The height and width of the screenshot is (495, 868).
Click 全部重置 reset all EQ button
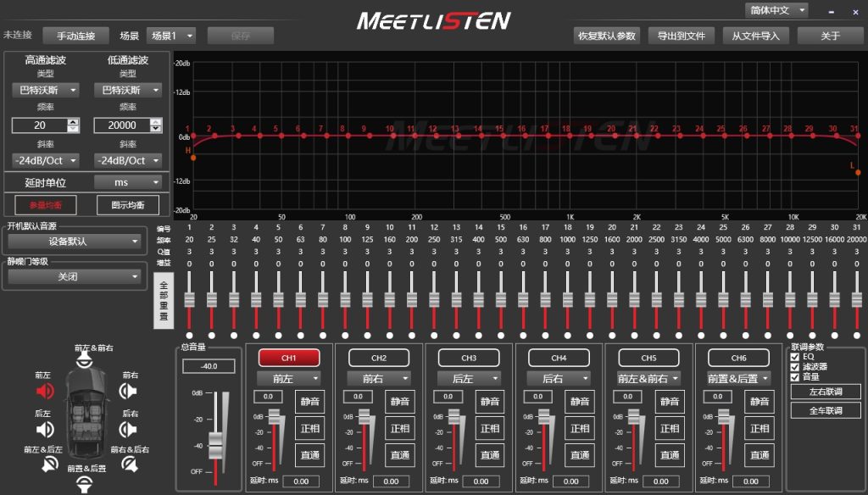pos(164,301)
